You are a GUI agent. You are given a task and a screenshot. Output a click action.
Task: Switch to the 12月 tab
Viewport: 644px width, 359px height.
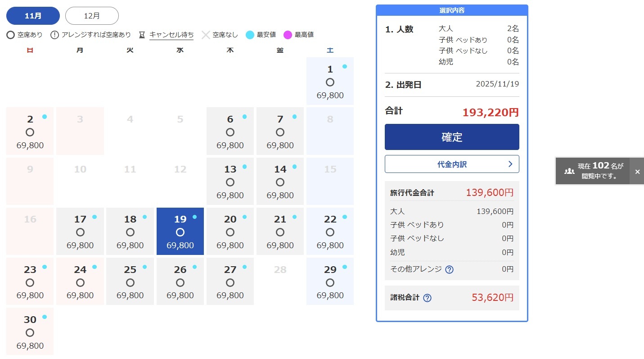pyautogui.click(x=92, y=16)
